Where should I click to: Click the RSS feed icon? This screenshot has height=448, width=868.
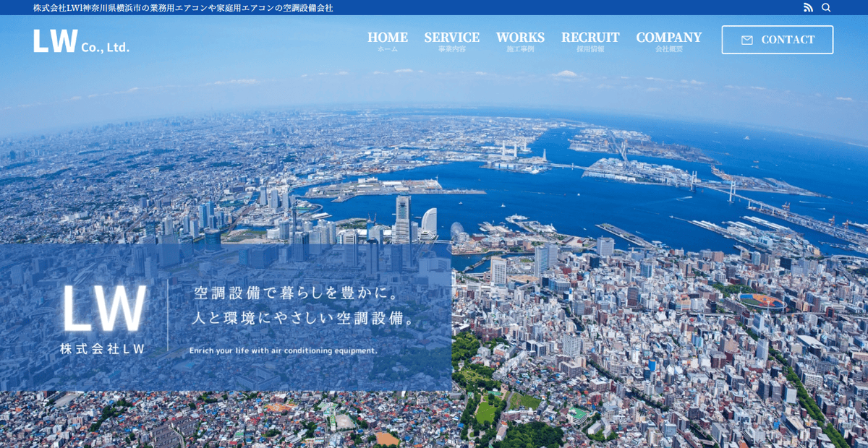[x=807, y=7]
